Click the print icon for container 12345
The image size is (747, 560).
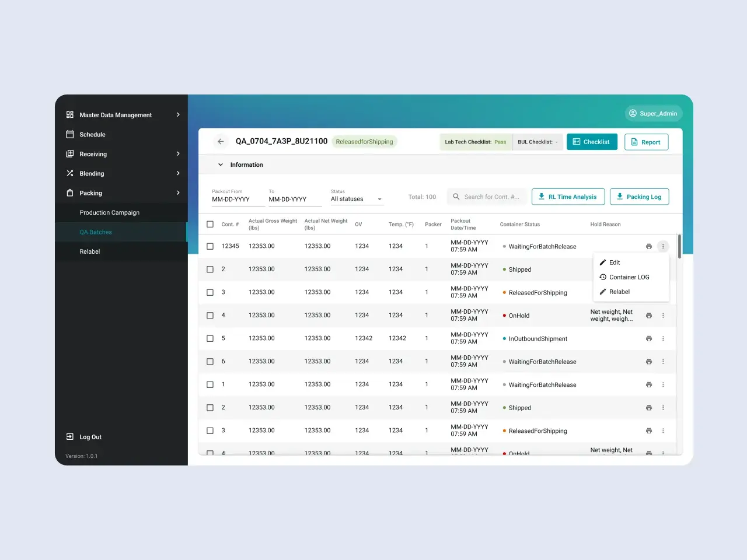[648, 246]
